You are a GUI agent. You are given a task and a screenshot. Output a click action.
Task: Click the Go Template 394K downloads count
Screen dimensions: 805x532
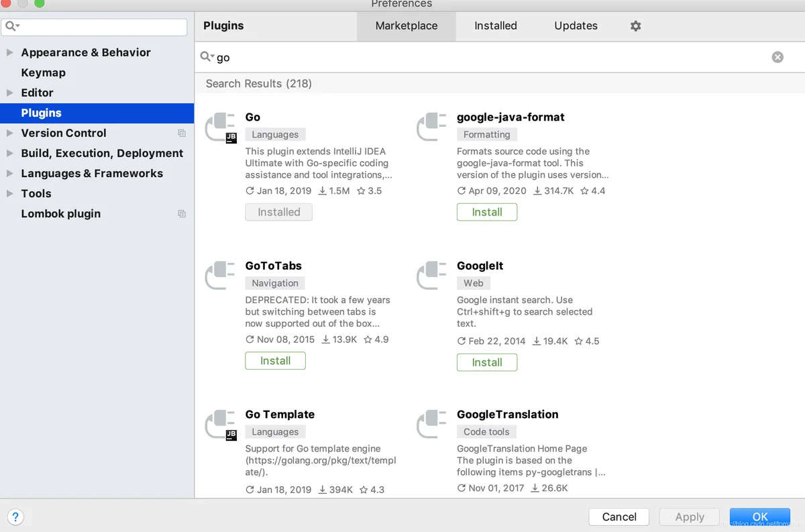click(x=335, y=490)
